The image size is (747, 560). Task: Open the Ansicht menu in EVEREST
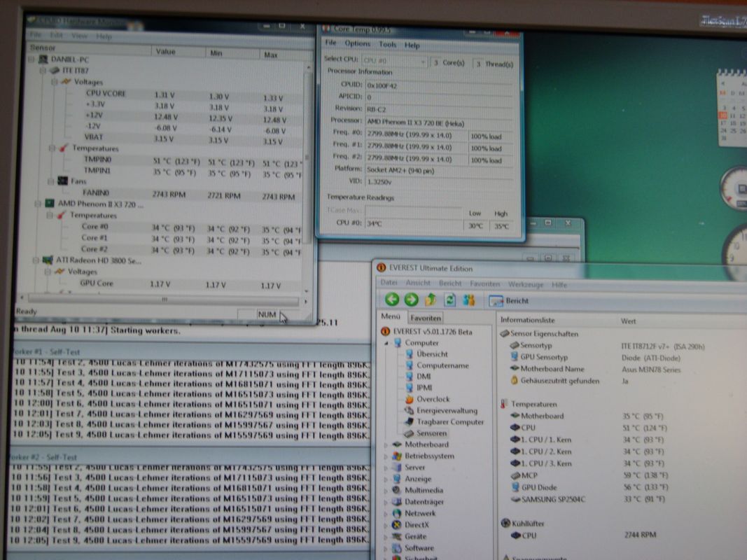tap(418, 283)
